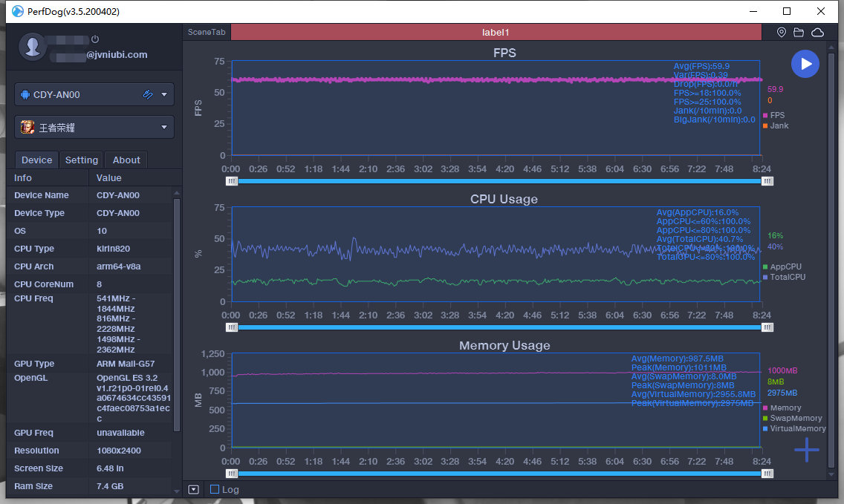
Task: Click the location pin icon in top bar
Action: [781, 33]
